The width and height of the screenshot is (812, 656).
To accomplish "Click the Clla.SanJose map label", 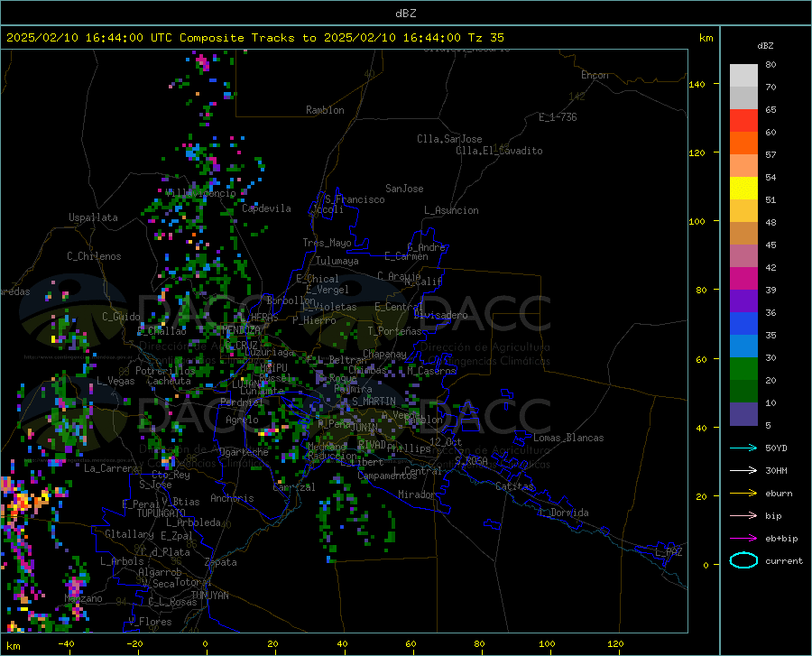I will pos(449,139).
